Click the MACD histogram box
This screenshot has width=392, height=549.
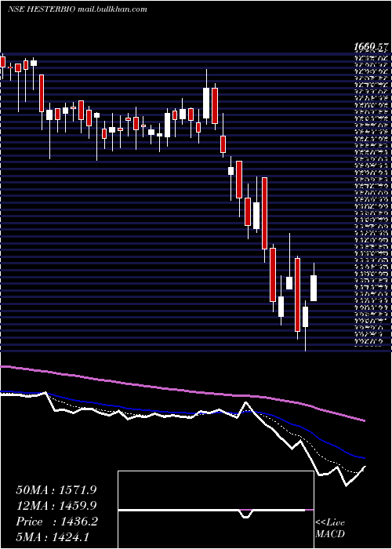click(216, 510)
